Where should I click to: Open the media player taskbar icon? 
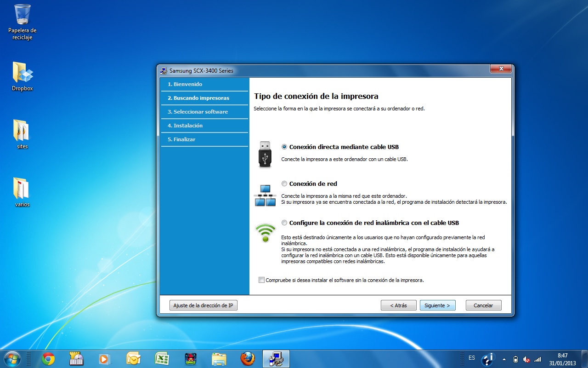pos(105,359)
